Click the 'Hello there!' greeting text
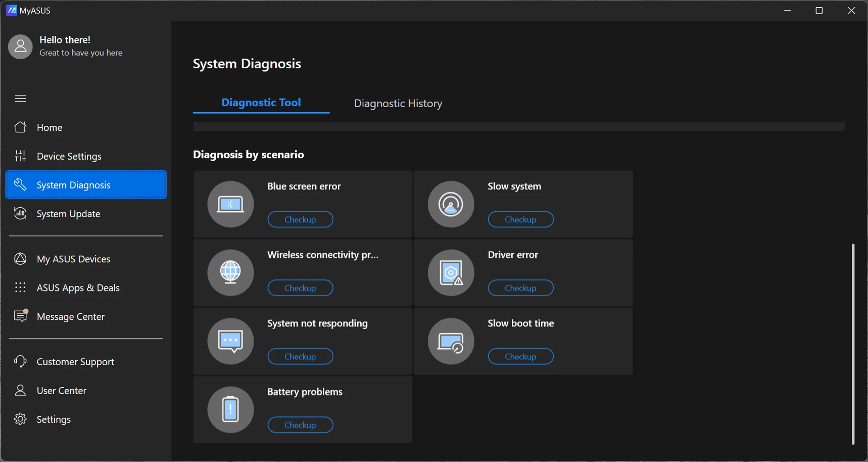Viewport: 868px width, 462px height. [65, 40]
